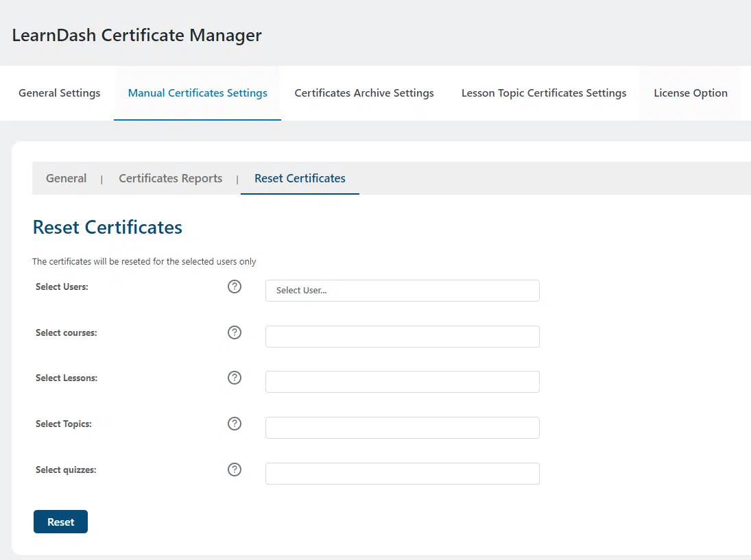This screenshot has height=560, width=751.
Task: Open the Select Lessons field
Action: 403,382
